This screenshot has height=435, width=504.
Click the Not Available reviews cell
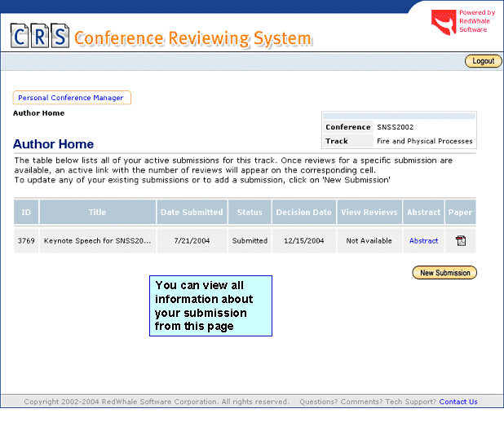tap(369, 241)
